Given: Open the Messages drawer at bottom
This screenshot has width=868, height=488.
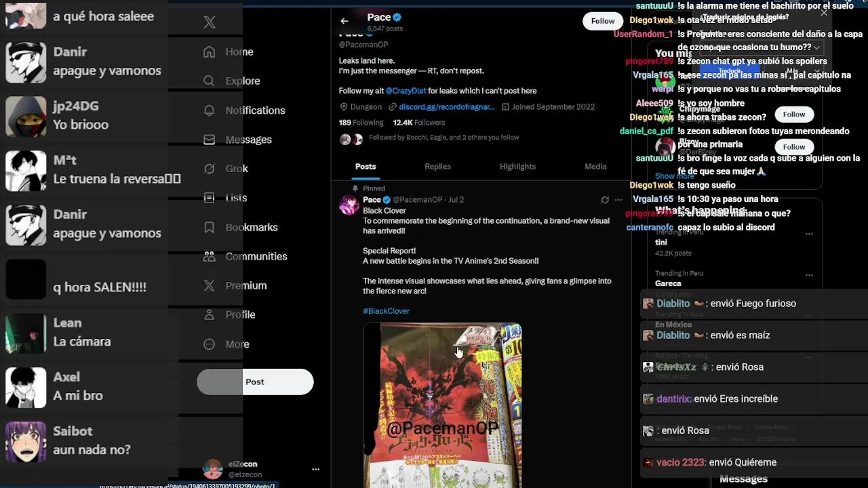Looking at the screenshot, I should coord(743,479).
